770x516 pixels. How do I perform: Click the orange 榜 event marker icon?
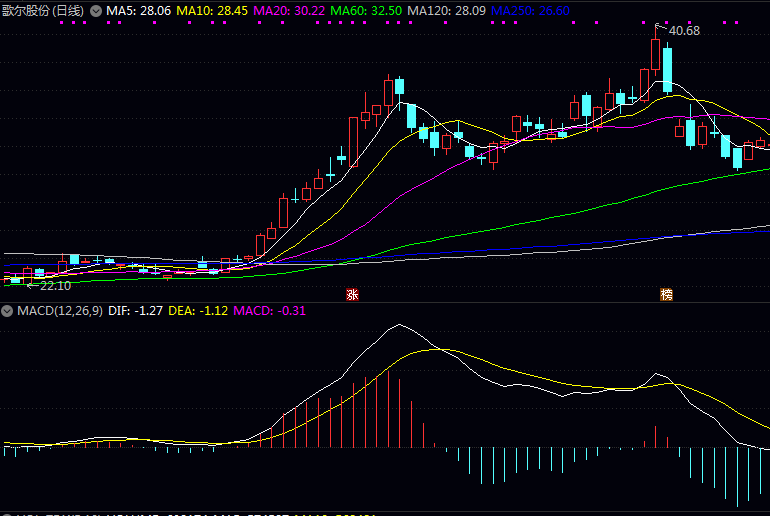point(666,294)
